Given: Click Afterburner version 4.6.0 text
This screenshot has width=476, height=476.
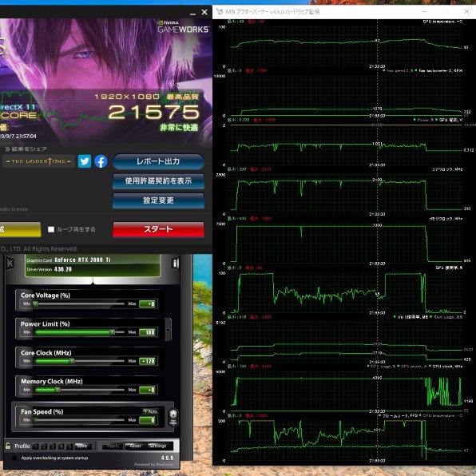Looking at the screenshot, I should tap(167, 458).
